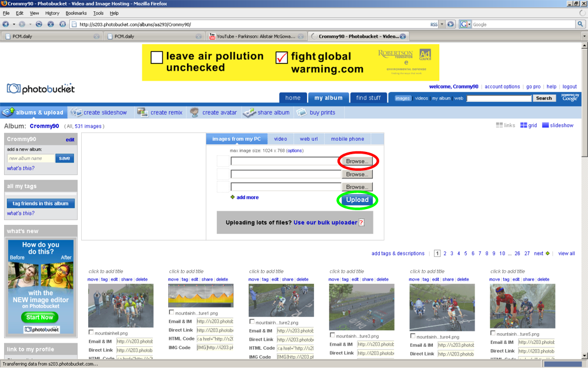Open create avatar via its icon

pos(194,112)
